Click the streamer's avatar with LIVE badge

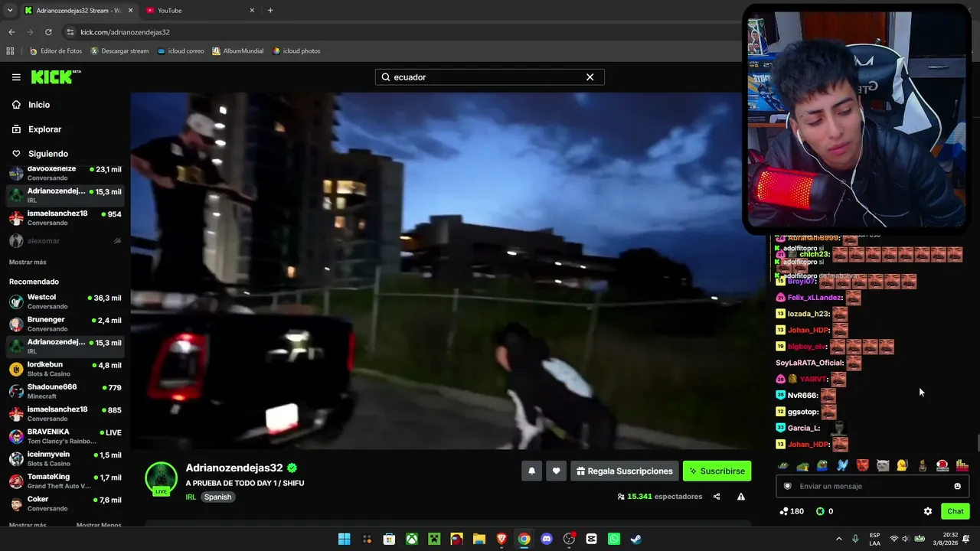tap(161, 478)
